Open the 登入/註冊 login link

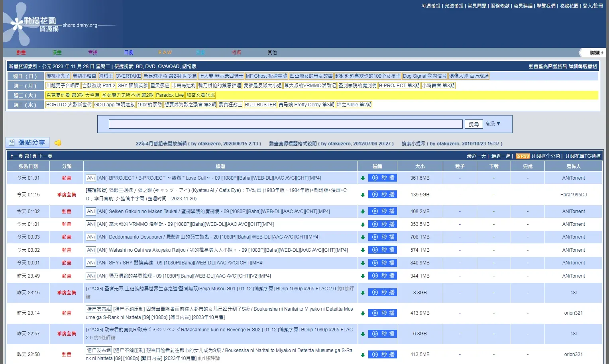[593, 6]
